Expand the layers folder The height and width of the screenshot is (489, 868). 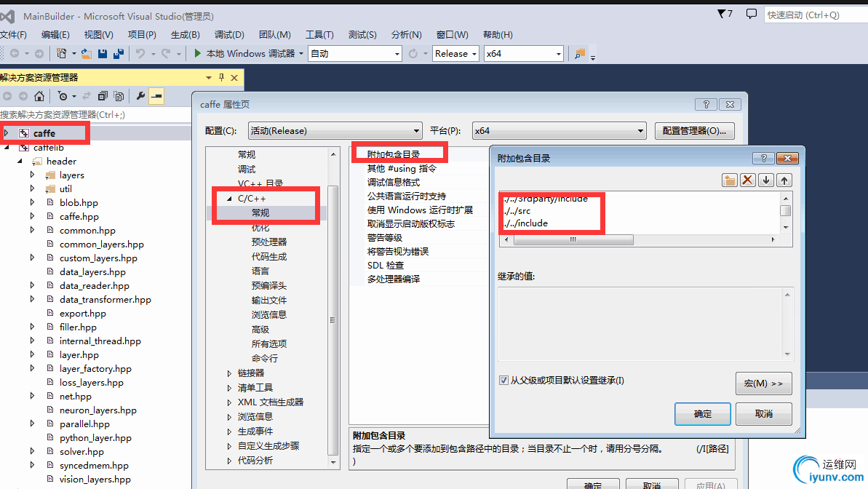point(32,175)
